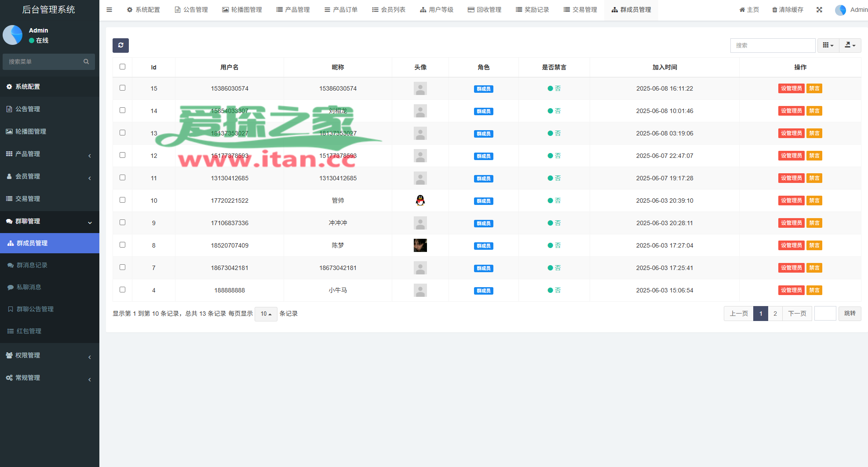Open records-per-page dropdown showing 10
The height and width of the screenshot is (467, 868).
[x=266, y=314]
